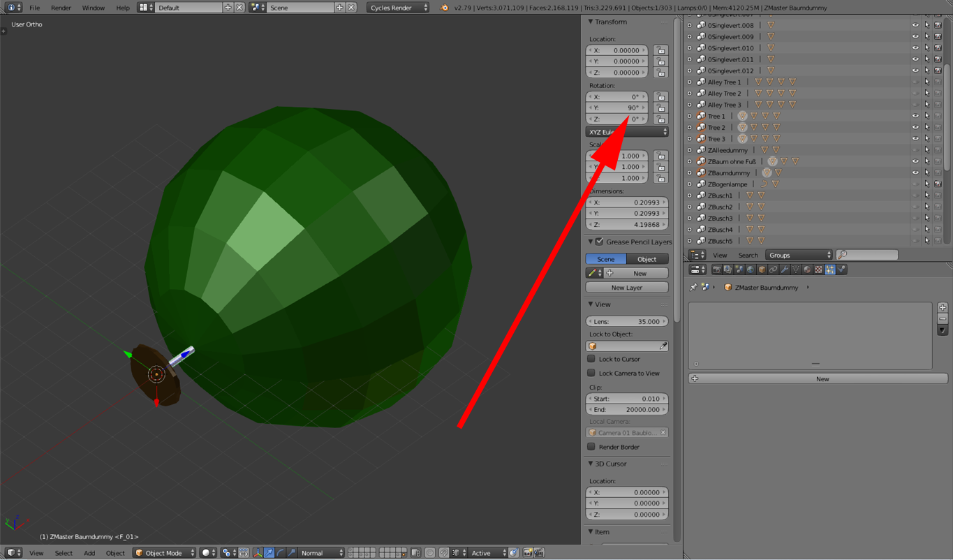Lock the Rotation Y value

(660, 108)
